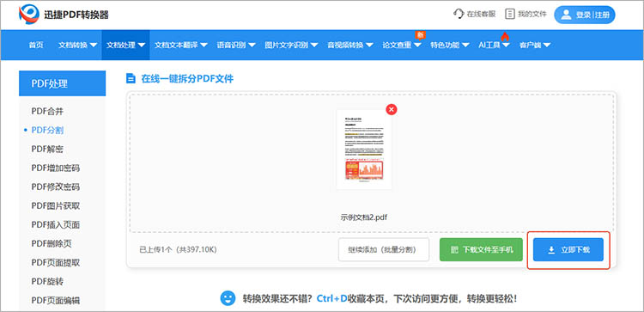Image resolution: width=644 pixels, height=312 pixels.
Task: Click the heading 在线一键拆分PDF文件
Action: 187,78
